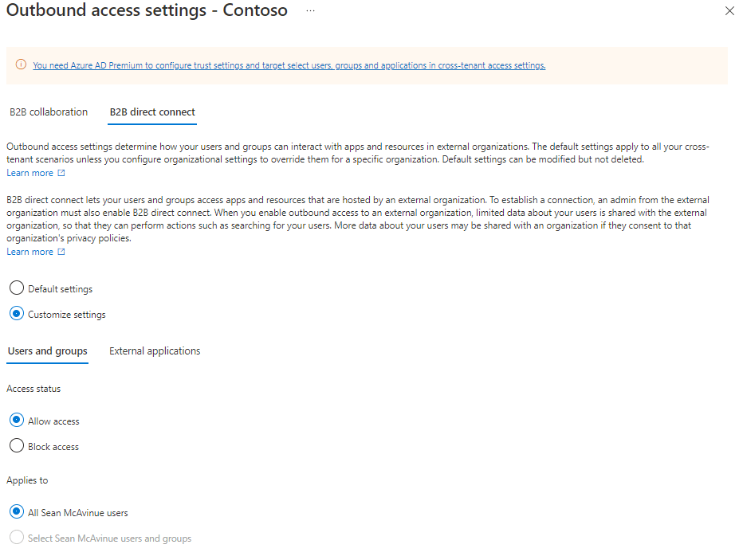Switch to the External applications tab

tap(155, 350)
